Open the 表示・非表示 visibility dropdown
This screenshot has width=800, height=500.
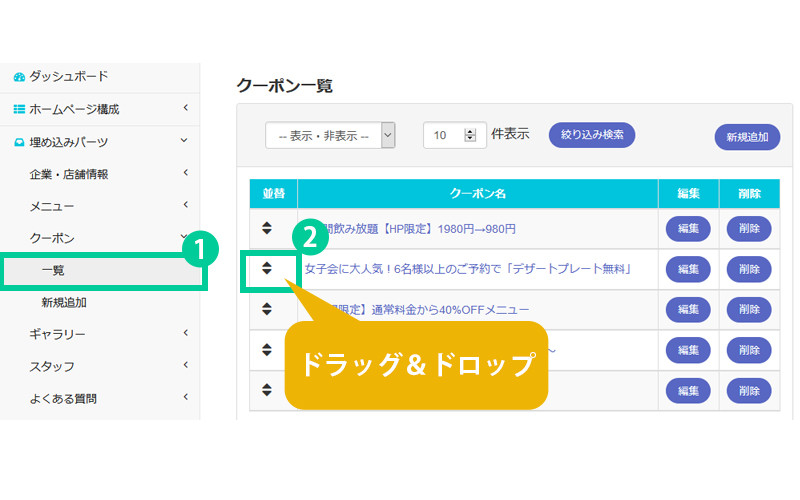point(330,135)
